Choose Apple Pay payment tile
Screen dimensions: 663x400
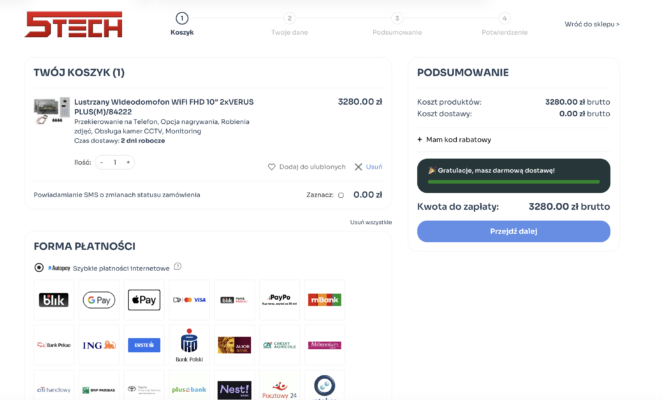tap(144, 300)
